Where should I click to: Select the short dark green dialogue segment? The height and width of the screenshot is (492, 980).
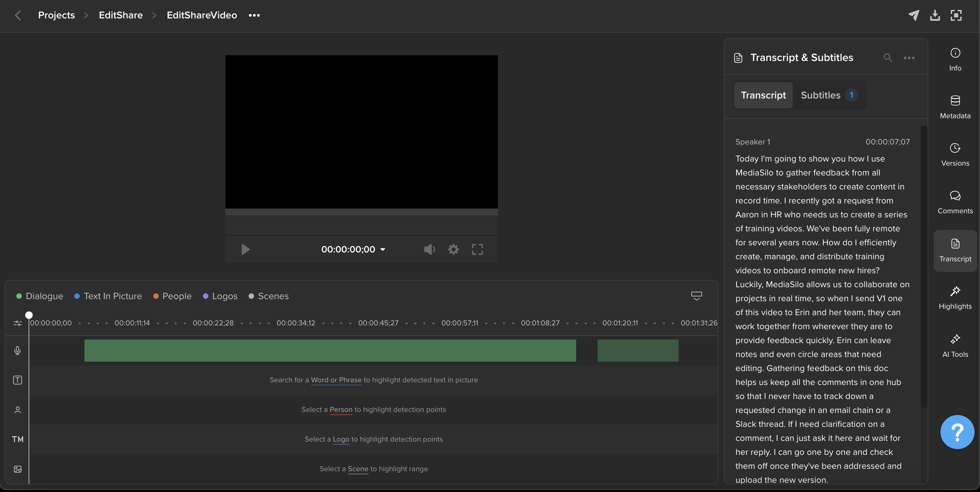(x=637, y=350)
